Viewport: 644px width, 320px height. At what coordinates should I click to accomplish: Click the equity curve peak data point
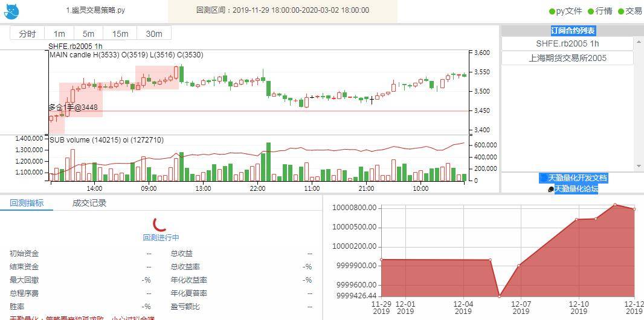pyautogui.click(x=615, y=204)
